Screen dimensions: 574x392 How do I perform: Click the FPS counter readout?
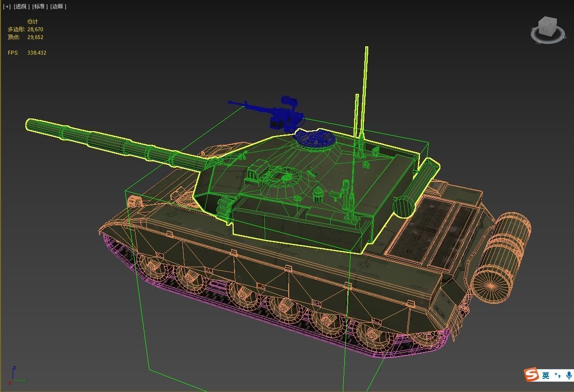37,52
